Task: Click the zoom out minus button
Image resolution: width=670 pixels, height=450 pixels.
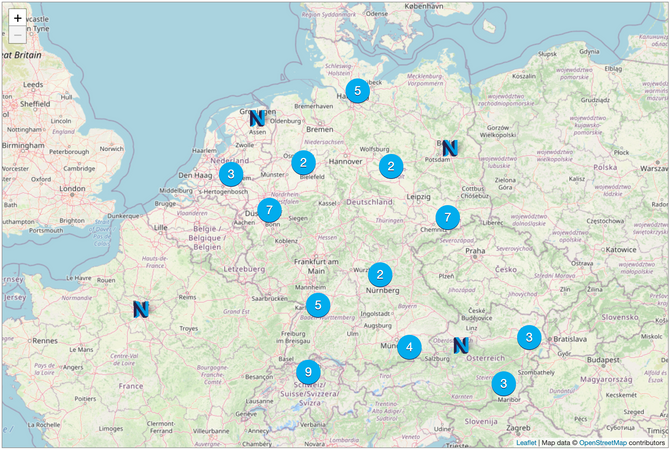Action: click(x=18, y=36)
